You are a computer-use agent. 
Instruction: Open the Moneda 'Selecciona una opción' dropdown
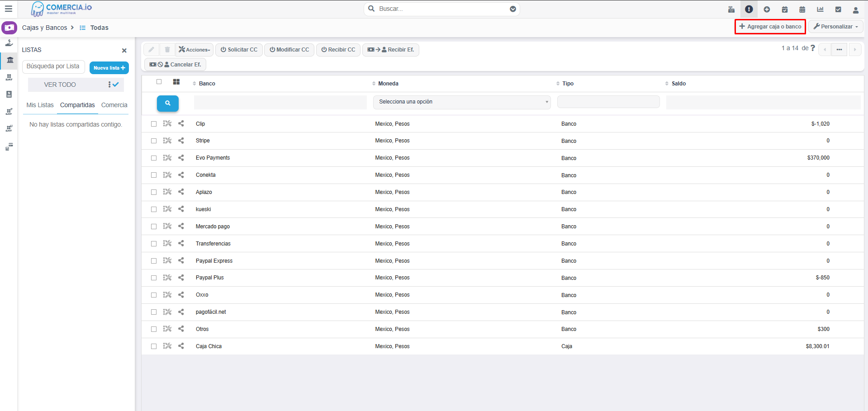[462, 102]
